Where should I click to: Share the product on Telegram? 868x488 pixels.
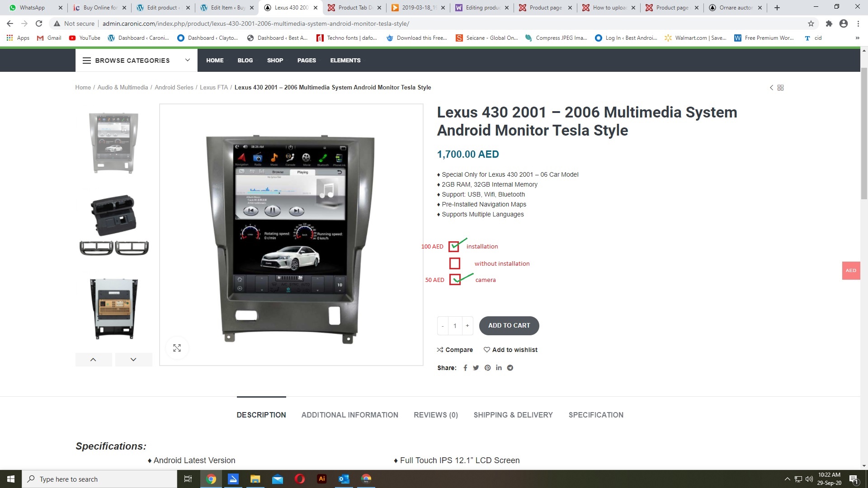510,368
